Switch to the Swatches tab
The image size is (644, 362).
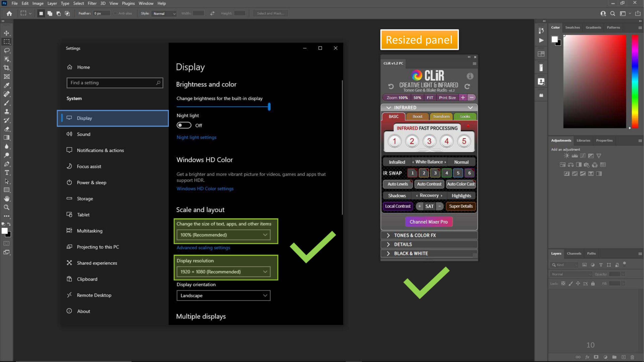click(572, 27)
